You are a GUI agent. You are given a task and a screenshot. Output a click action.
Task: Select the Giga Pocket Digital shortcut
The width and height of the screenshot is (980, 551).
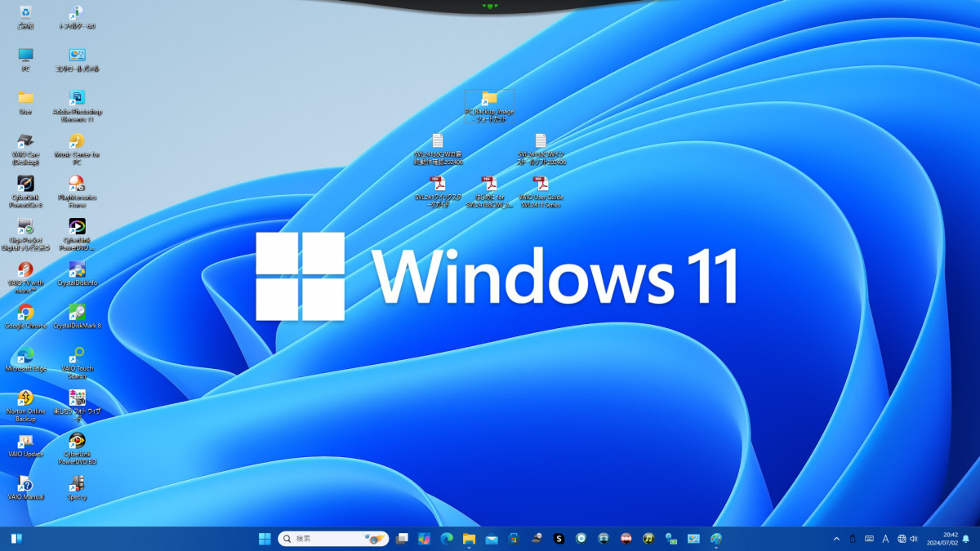point(25,235)
